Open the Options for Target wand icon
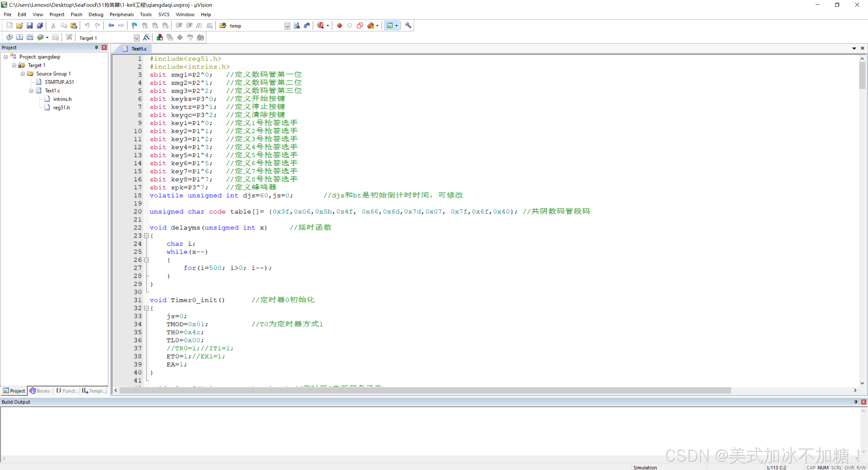868x470 pixels. coord(146,38)
